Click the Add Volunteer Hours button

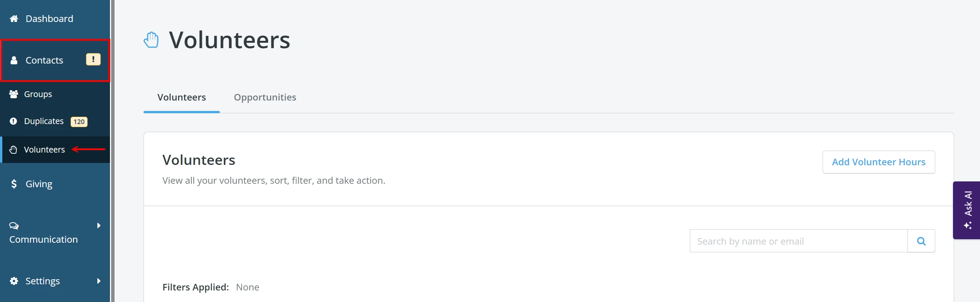(x=879, y=162)
